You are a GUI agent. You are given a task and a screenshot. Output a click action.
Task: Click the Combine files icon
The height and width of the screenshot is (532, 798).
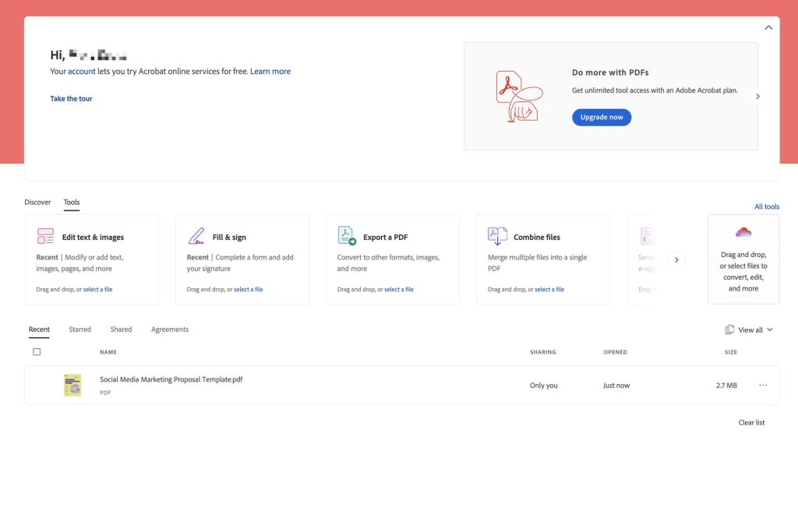coord(497,236)
